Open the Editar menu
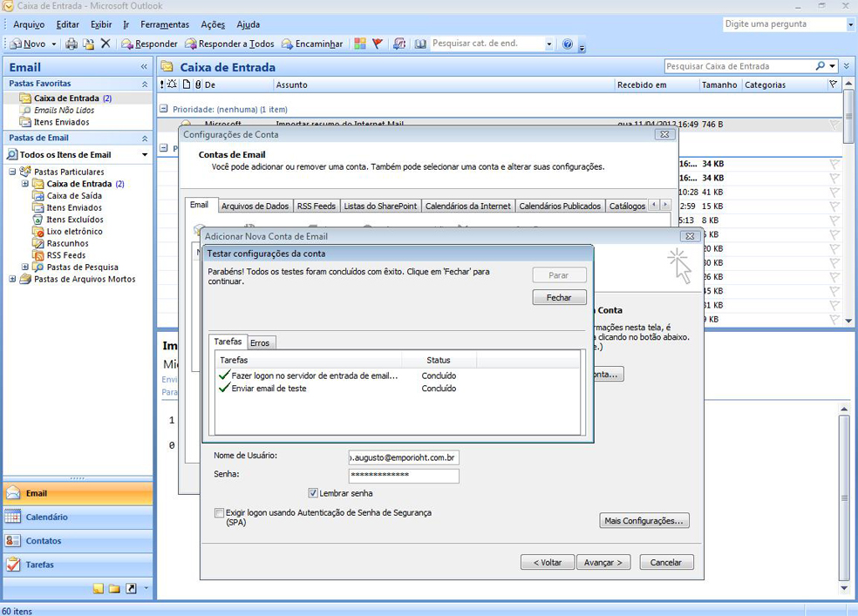The height and width of the screenshot is (616, 858). pos(68,24)
